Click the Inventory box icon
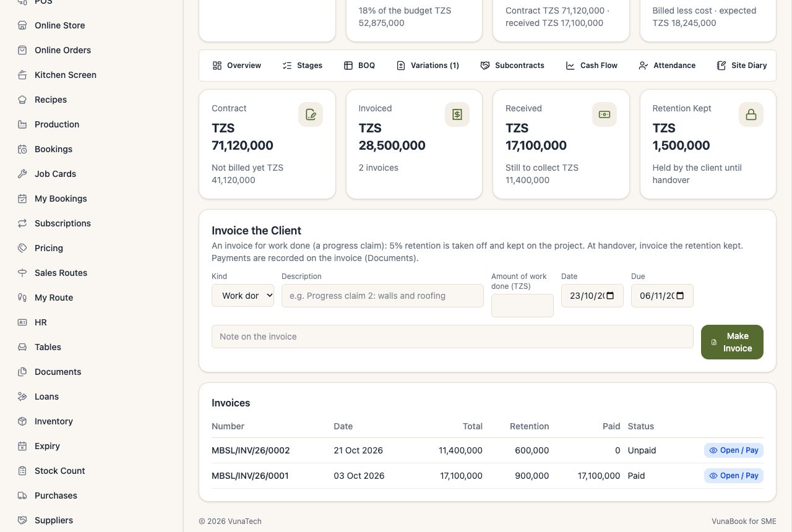792x532 pixels. (22, 421)
